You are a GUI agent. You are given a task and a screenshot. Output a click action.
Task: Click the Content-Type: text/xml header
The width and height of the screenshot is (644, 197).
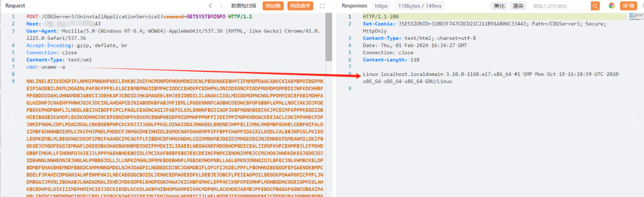point(59,60)
